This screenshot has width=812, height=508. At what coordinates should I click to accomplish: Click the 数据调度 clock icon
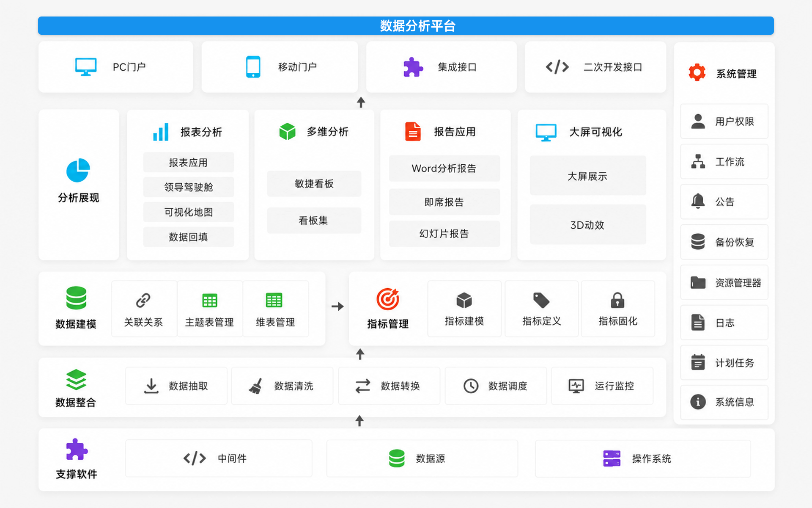click(x=471, y=386)
